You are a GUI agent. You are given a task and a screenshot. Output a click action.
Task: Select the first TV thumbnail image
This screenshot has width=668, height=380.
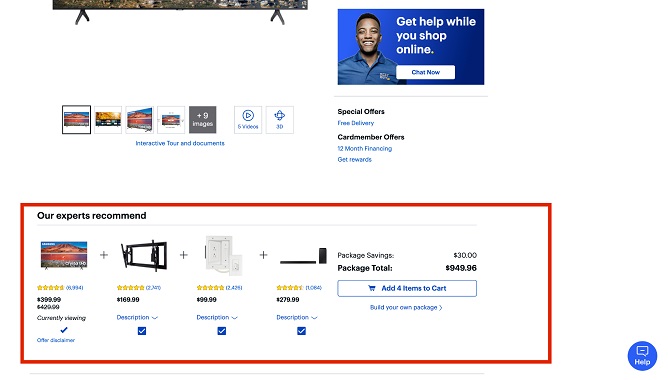pos(76,120)
